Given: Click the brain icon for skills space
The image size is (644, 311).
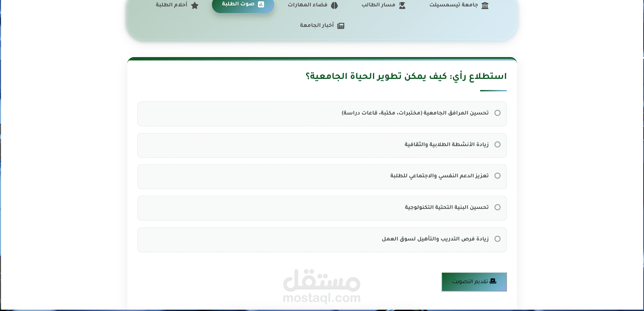Looking at the screenshot, I should pos(334,5).
